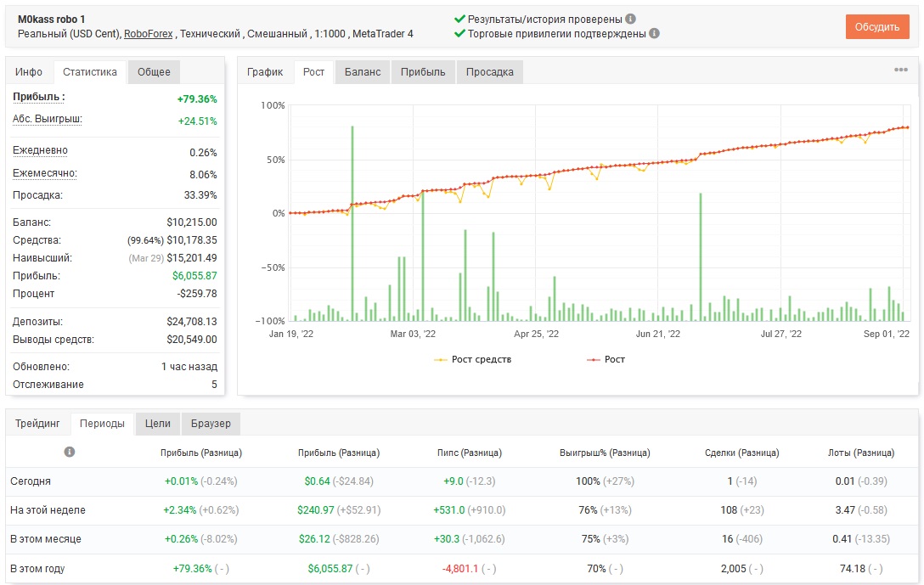Click the $24,708.13 deposits value
924x585 pixels.
point(192,322)
